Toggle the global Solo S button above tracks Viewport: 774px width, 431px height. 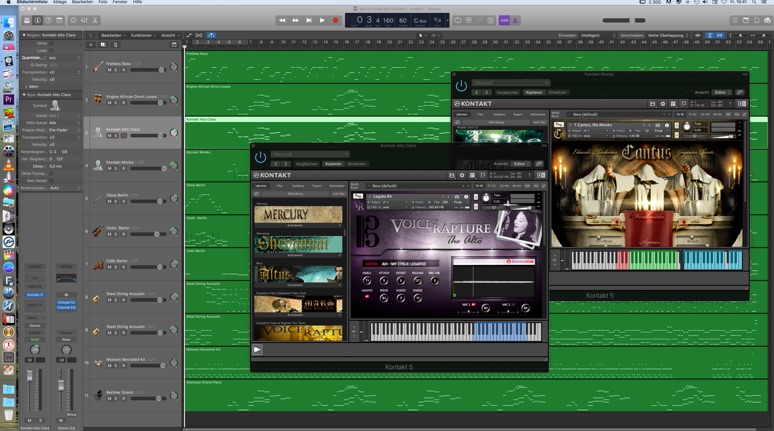coord(116,44)
